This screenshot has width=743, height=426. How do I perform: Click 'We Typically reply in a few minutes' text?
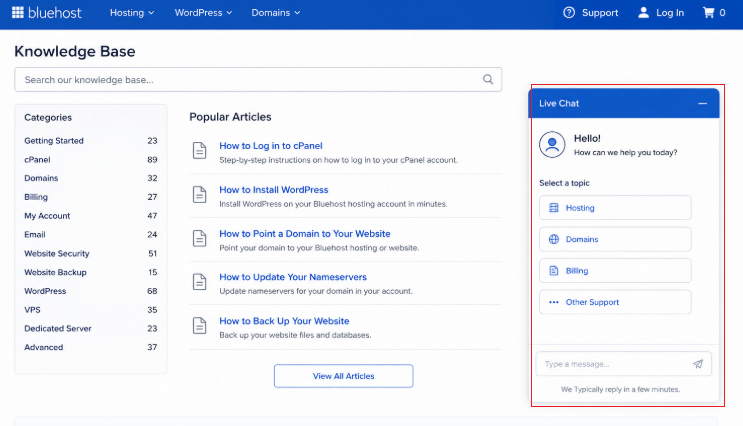point(620,389)
